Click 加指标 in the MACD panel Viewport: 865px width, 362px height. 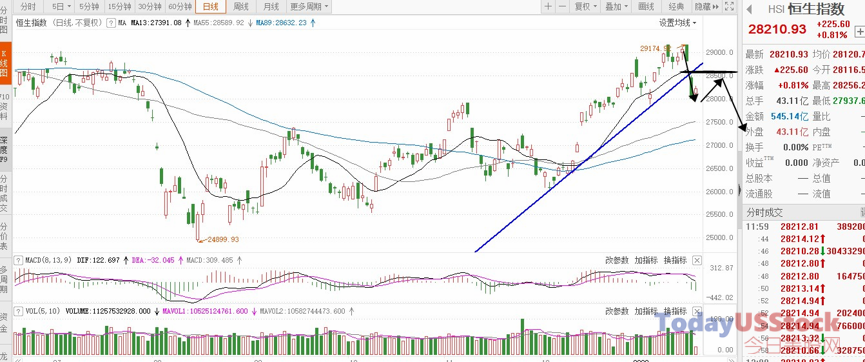point(646,260)
